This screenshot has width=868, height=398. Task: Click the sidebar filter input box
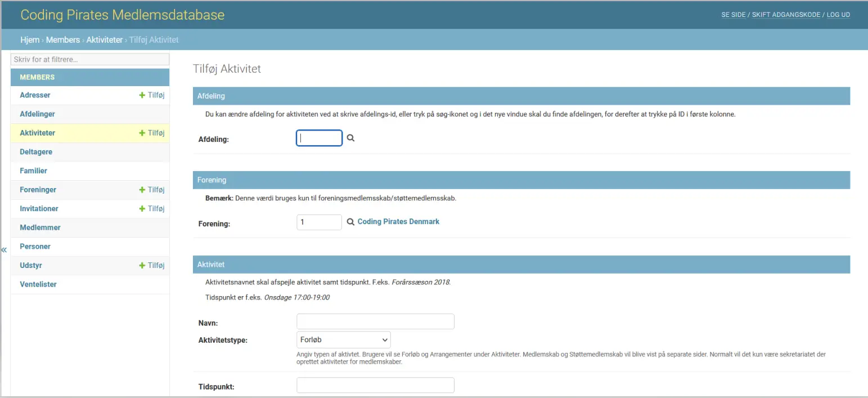tap(90, 59)
